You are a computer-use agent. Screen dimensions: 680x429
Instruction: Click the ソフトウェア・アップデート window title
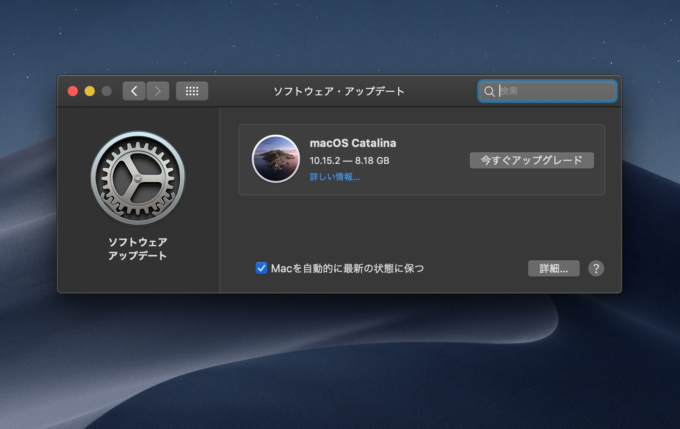(x=339, y=91)
